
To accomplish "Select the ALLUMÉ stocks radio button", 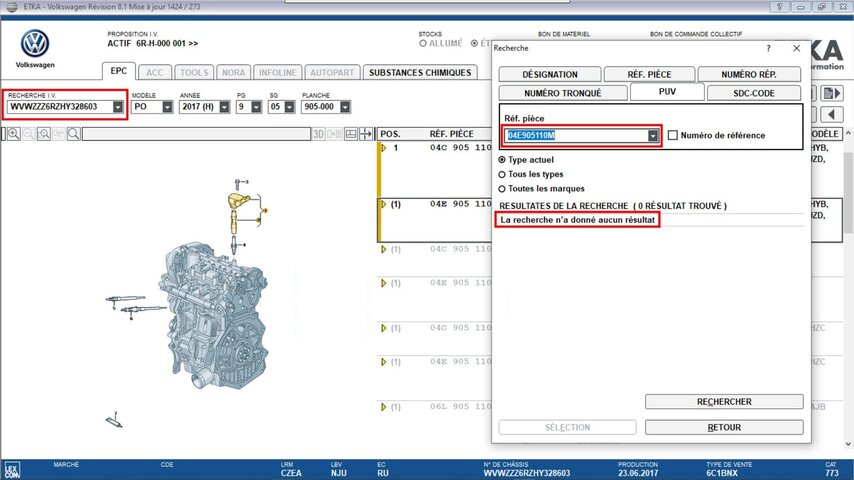I will [x=423, y=44].
